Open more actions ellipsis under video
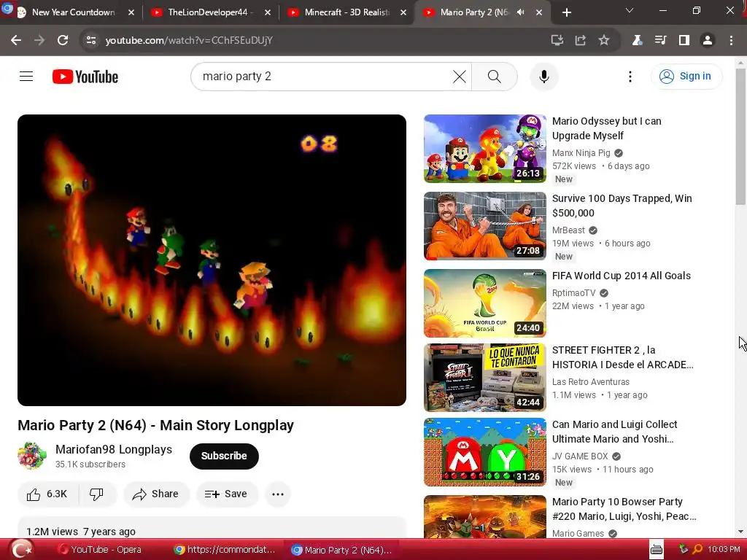The width and height of the screenshot is (747, 560). point(278,494)
